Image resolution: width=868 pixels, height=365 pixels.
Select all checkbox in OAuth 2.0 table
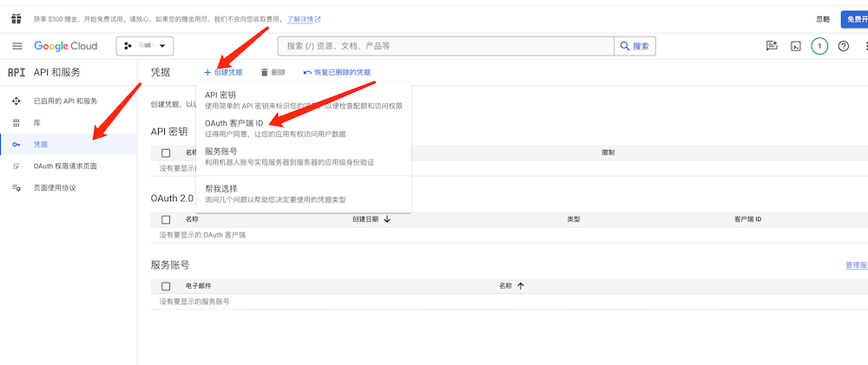coord(166,219)
